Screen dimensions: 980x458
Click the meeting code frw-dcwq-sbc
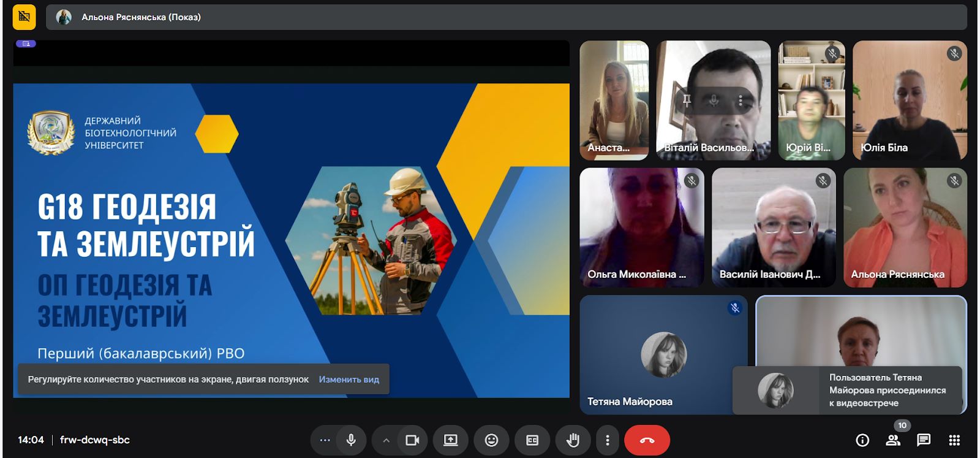[95, 440]
